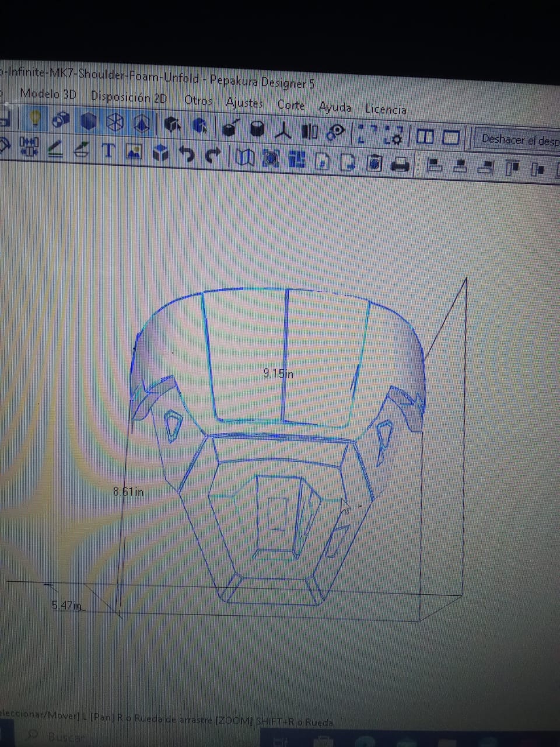Select the insert image tool
Image resolution: width=560 pixels, height=747 pixels.
[x=135, y=152]
